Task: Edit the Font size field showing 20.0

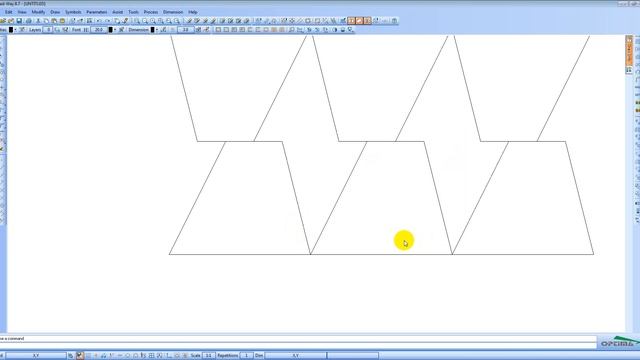Action: click(99, 29)
